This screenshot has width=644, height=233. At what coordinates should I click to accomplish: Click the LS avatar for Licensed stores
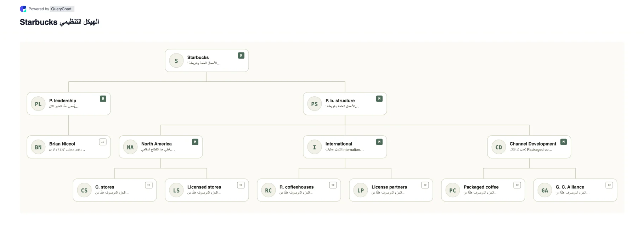pos(176,191)
